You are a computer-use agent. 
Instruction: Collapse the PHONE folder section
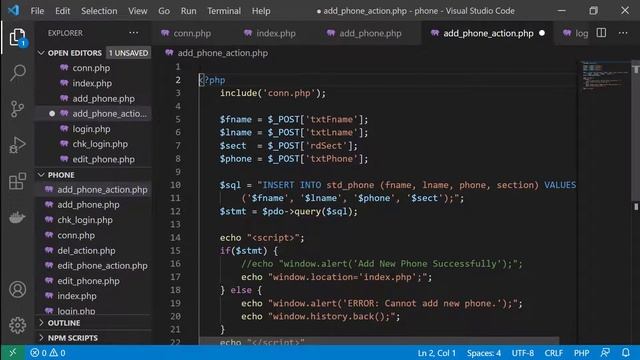(x=41, y=175)
